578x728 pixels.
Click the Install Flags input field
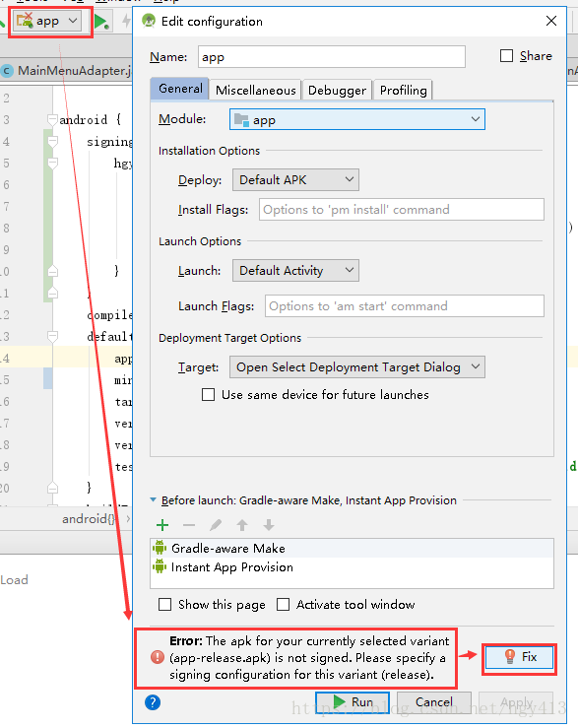point(402,210)
